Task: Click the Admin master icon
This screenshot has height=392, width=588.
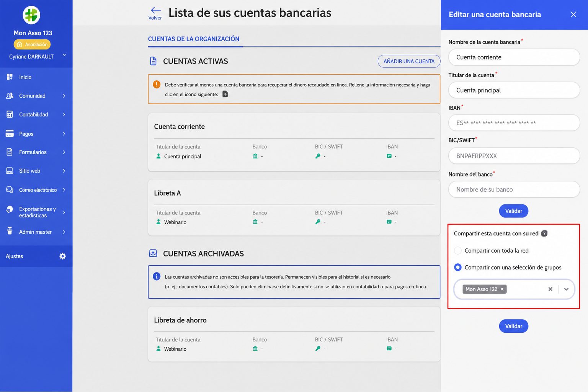Action: (x=10, y=231)
